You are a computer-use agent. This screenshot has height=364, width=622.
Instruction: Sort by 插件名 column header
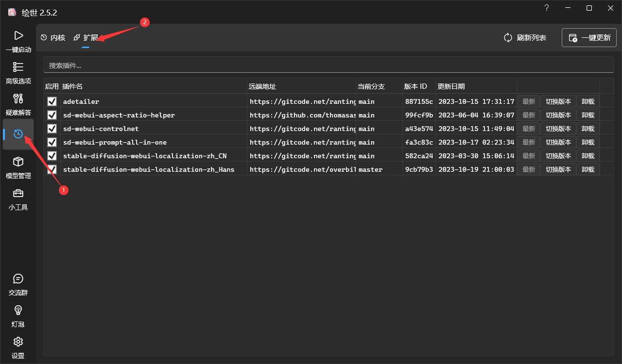click(x=154, y=86)
